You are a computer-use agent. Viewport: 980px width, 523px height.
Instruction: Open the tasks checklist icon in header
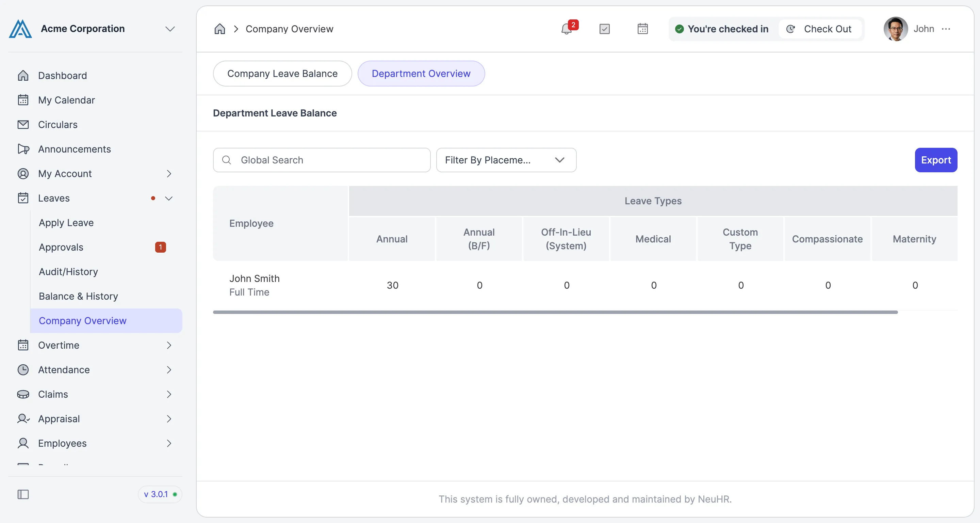point(605,29)
